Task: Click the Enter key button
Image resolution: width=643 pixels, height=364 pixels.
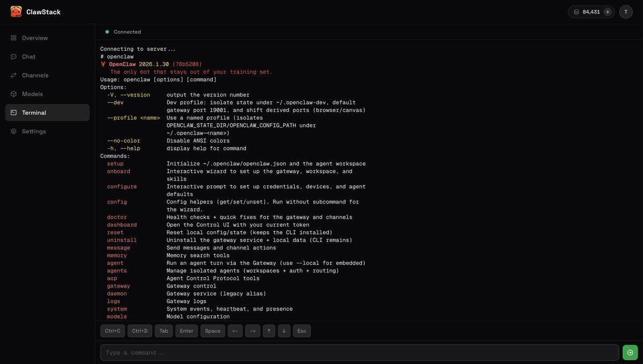Action: click(x=186, y=331)
